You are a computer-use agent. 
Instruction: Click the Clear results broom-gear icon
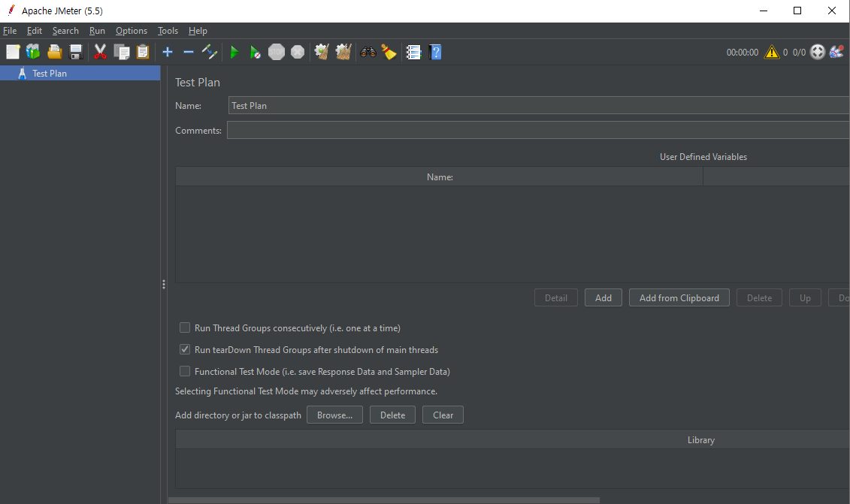pos(322,52)
